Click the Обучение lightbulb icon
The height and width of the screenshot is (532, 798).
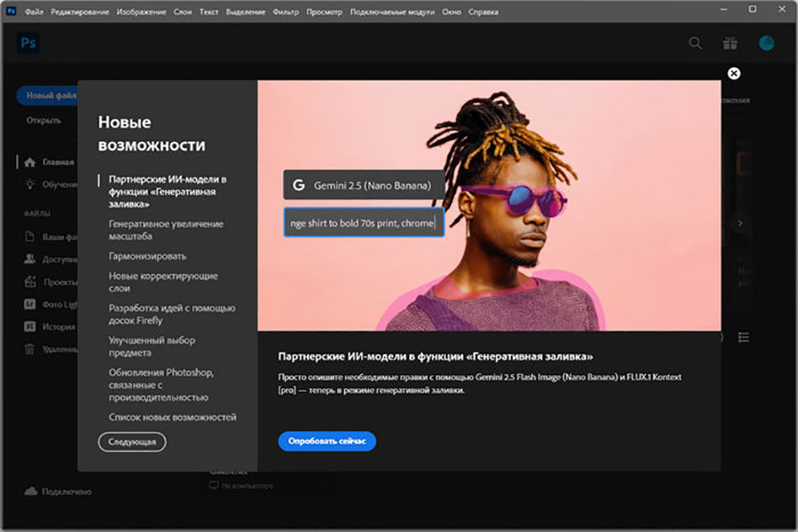30,184
